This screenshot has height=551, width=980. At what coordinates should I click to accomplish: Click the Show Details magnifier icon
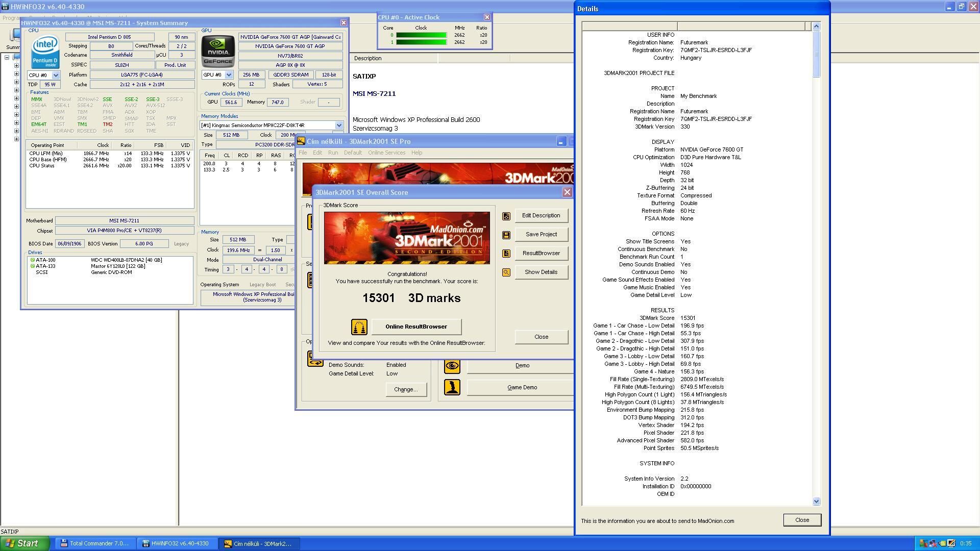pos(506,272)
